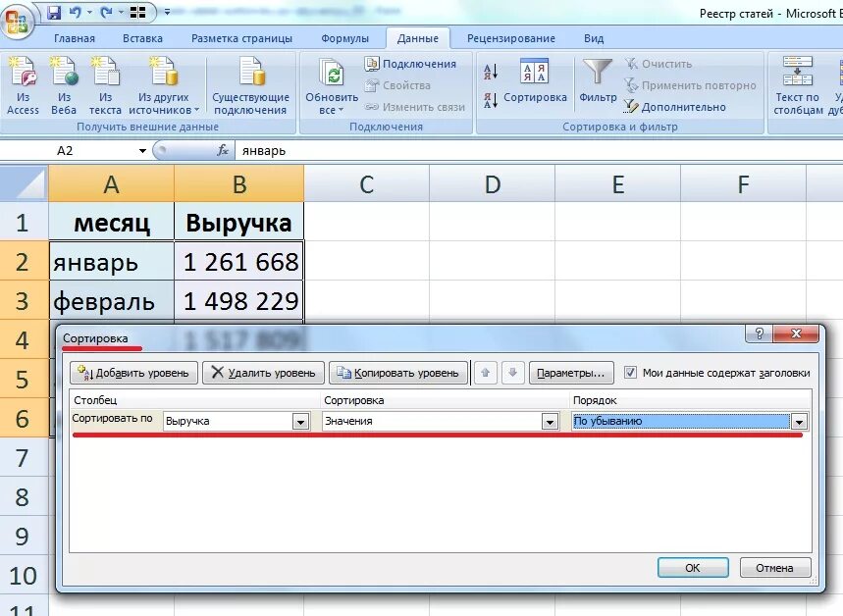Import data from Access
The height and width of the screenshot is (616, 843).
[23, 86]
